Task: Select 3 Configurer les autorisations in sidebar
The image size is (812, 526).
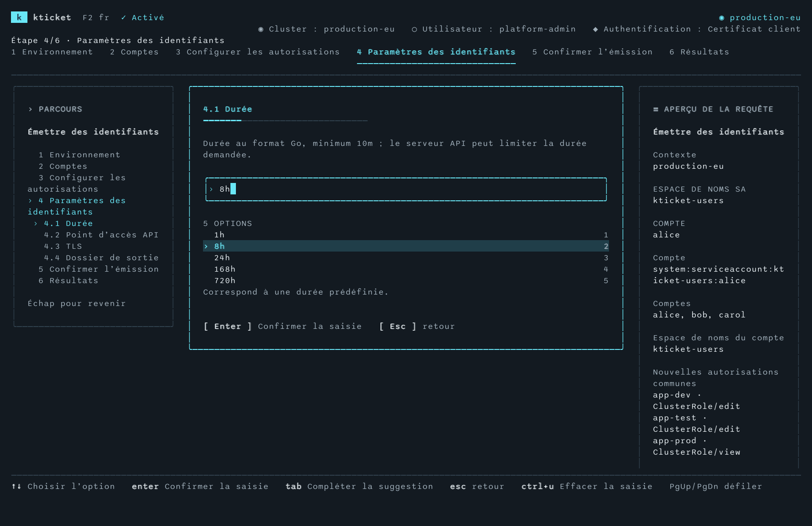Action: click(77, 183)
